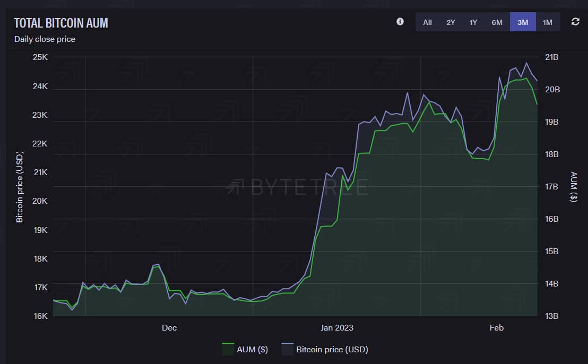The image size is (588, 364).
Task: Click the Feb x-axis label
Action: [x=497, y=327]
